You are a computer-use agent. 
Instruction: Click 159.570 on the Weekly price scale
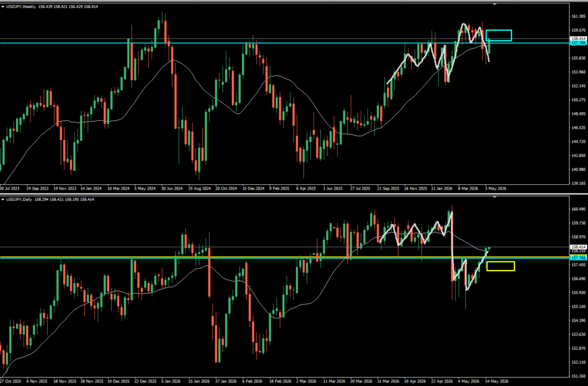click(579, 30)
